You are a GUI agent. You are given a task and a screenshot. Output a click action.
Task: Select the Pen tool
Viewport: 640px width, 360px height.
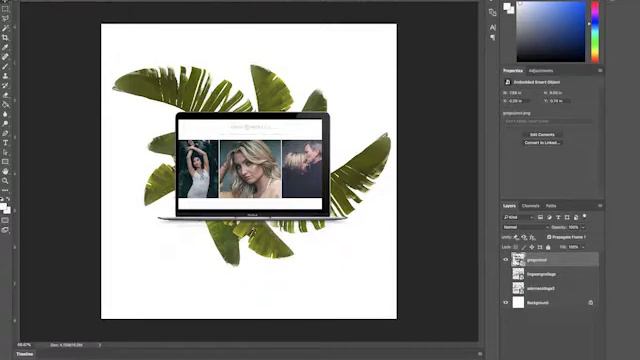coord(5,133)
